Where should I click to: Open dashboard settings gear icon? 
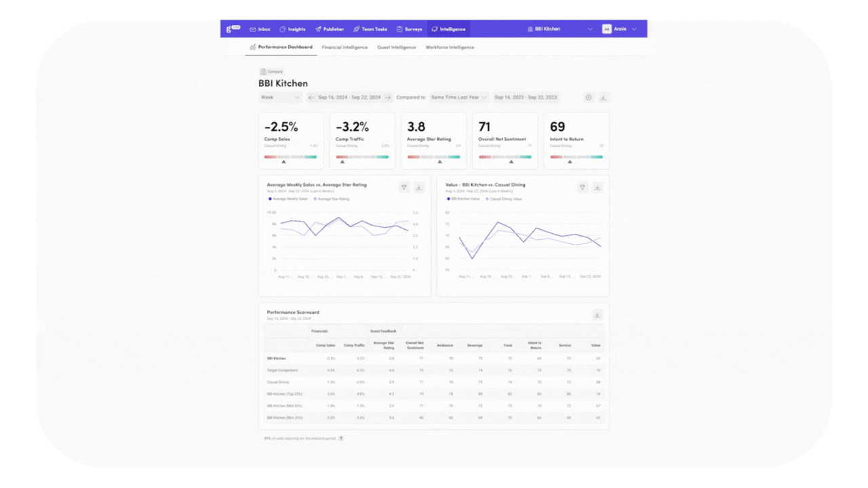(589, 98)
